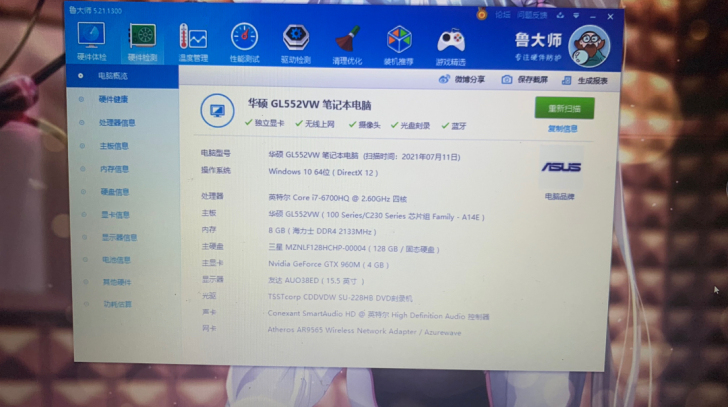Click the medal icon in title bar
Image resolution: width=728 pixels, height=407 pixels.
tap(481, 14)
